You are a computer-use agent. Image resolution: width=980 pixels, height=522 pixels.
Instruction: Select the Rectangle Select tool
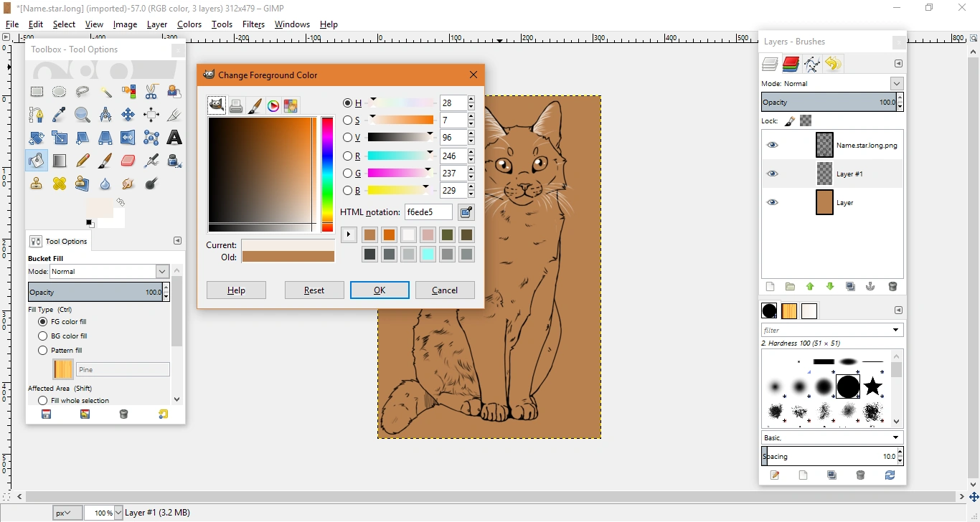37,92
